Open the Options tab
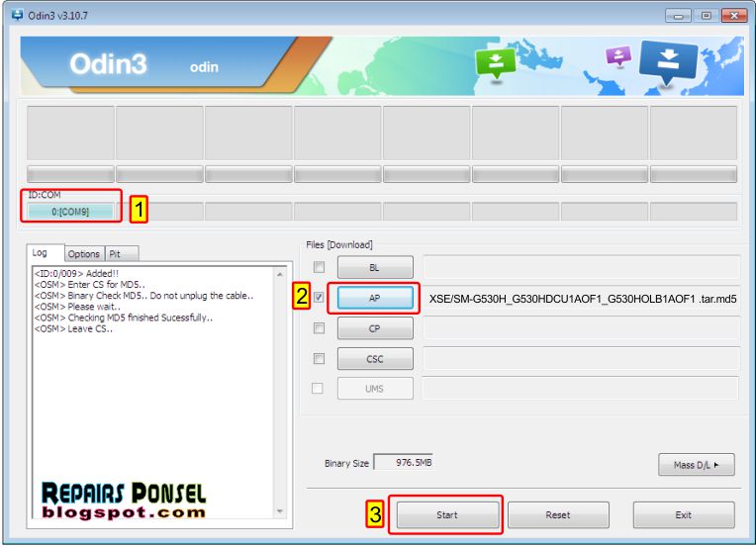The image size is (756, 548). click(x=84, y=253)
